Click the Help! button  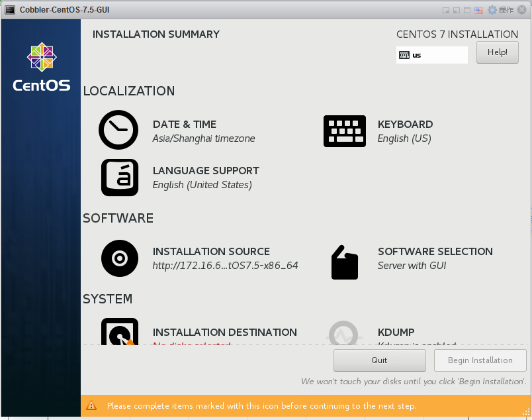(x=498, y=52)
